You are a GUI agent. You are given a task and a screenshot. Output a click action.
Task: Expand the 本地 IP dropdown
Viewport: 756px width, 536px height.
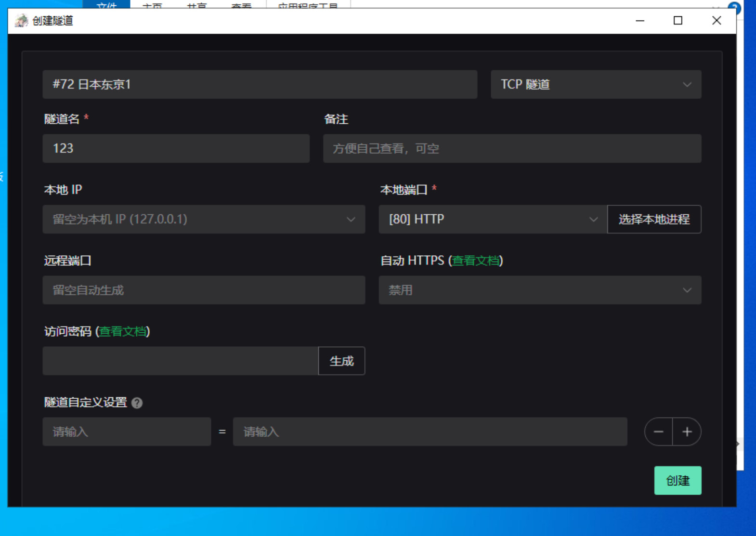(203, 220)
